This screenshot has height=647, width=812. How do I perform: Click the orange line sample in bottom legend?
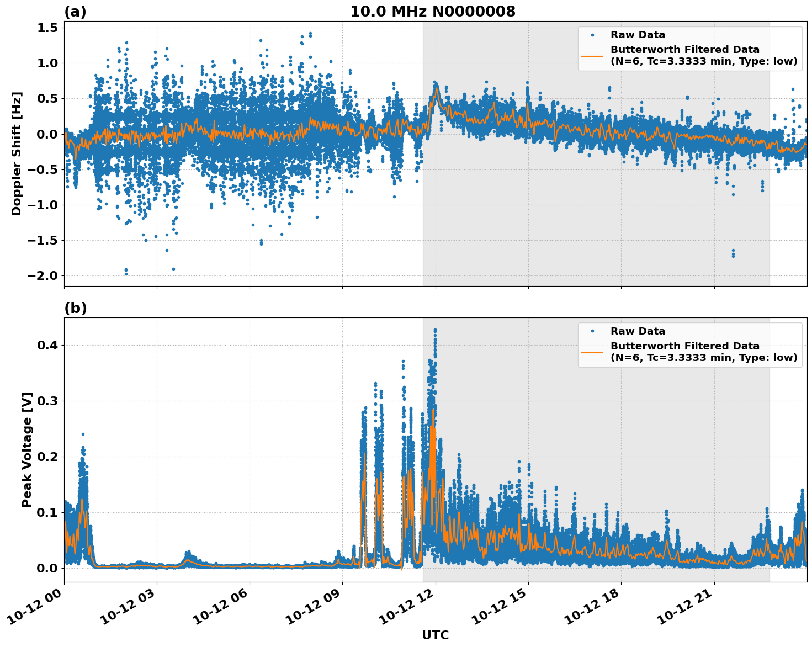tap(592, 352)
